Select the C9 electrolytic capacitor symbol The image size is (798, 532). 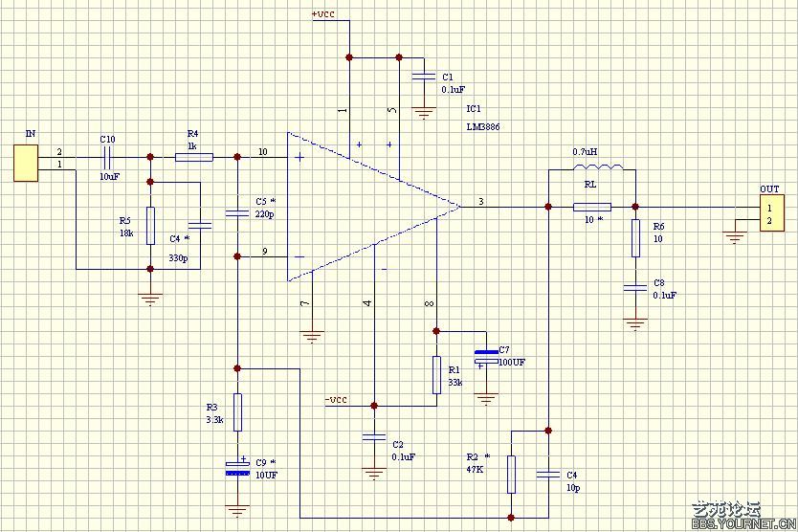pos(237,468)
